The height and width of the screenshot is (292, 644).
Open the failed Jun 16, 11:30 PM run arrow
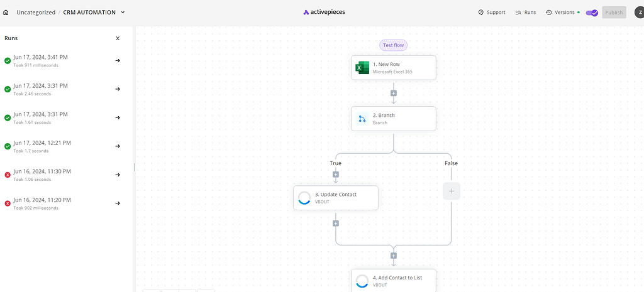(118, 175)
